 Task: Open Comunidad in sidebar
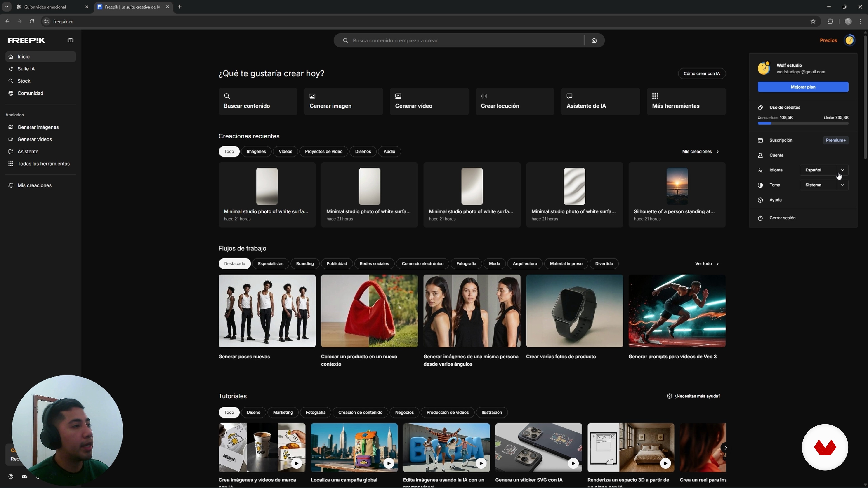click(41, 93)
